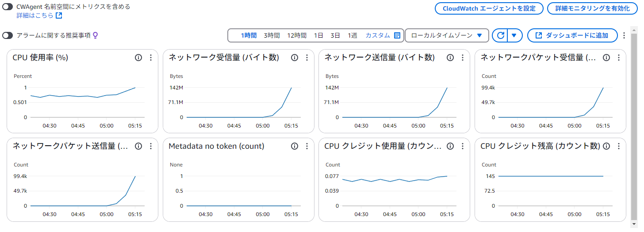Click CloudWatch エージェントを設定 button
Viewport: 644px width, 232px height.
(489, 8)
